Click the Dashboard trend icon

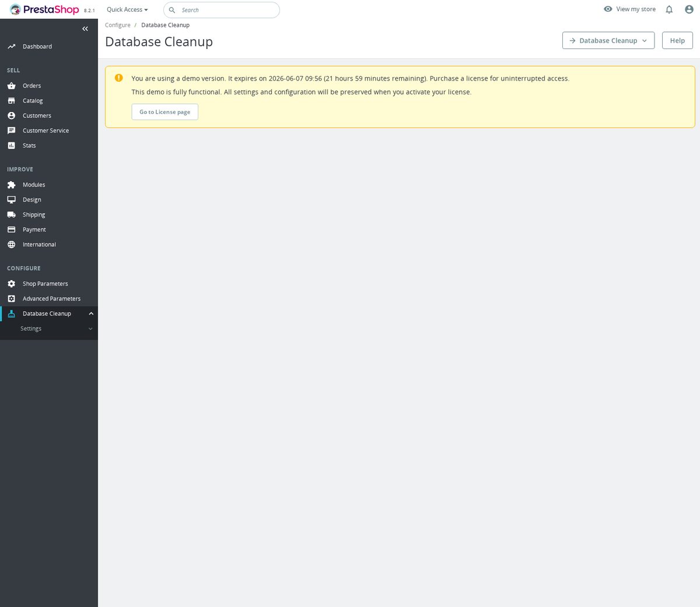click(x=11, y=47)
